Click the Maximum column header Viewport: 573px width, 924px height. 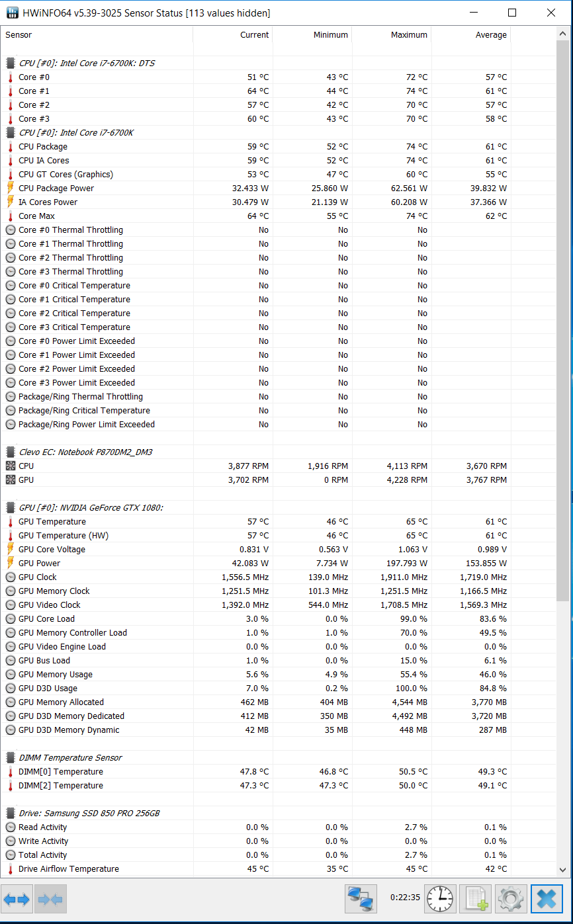point(392,35)
